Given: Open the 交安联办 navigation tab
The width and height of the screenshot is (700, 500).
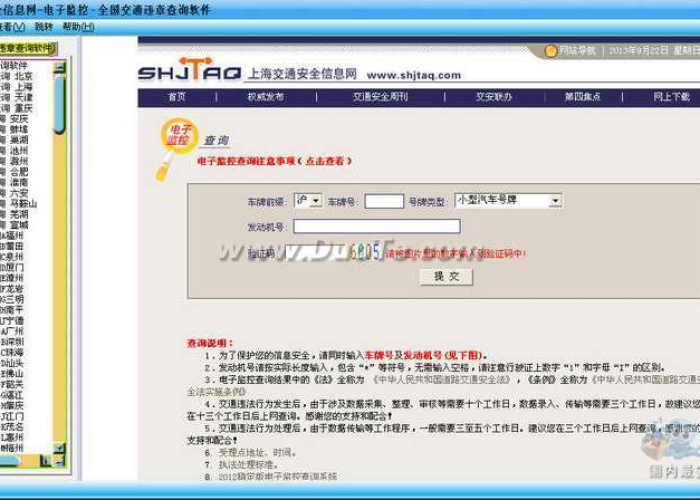Looking at the screenshot, I should coord(493,97).
